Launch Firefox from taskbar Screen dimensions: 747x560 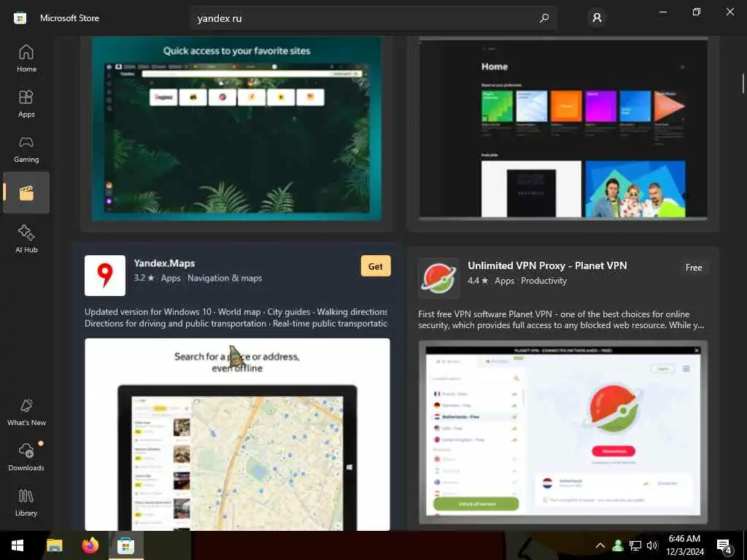point(90,545)
